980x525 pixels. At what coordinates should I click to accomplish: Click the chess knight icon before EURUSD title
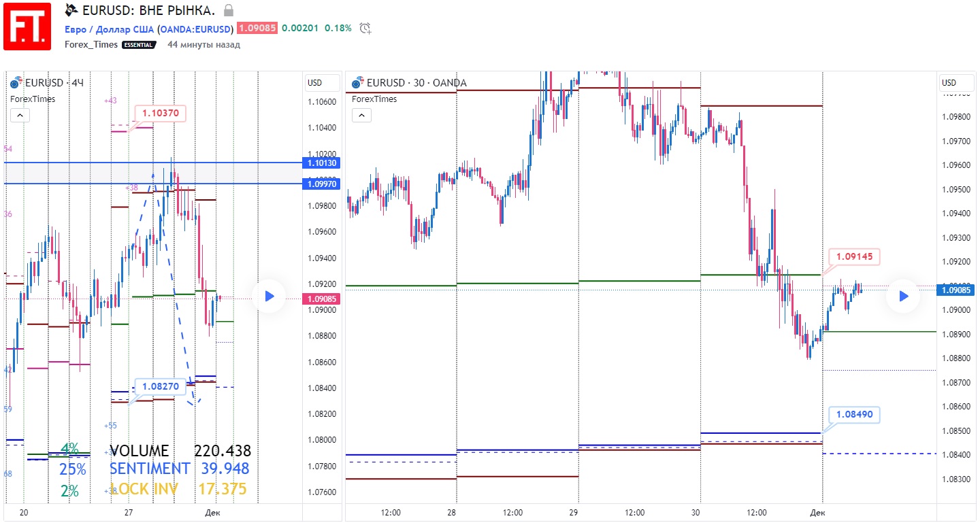tap(71, 10)
